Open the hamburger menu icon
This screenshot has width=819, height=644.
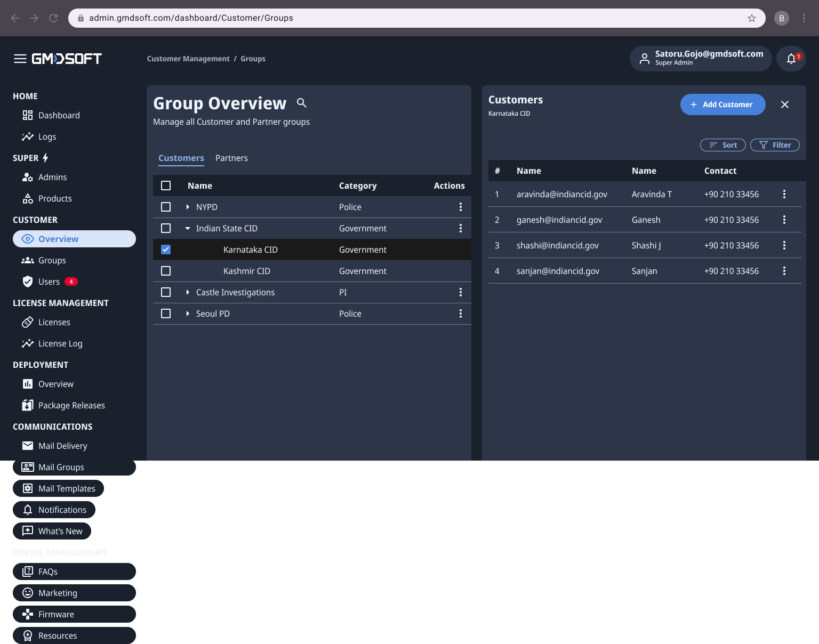click(x=20, y=59)
